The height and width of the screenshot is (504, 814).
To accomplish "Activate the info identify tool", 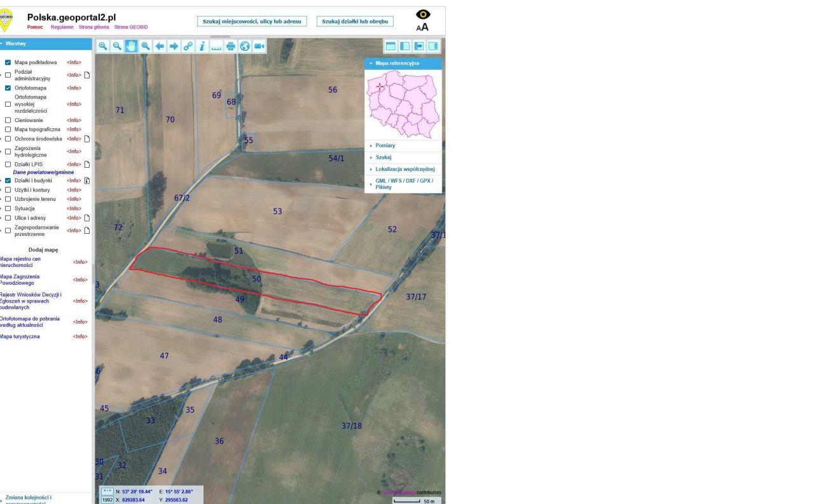I will pyautogui.click(x=202, y=46).
